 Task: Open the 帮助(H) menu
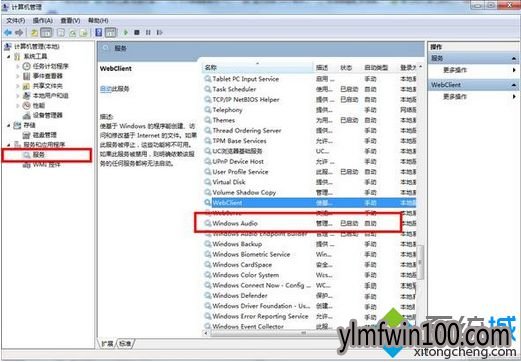point(98,21)
